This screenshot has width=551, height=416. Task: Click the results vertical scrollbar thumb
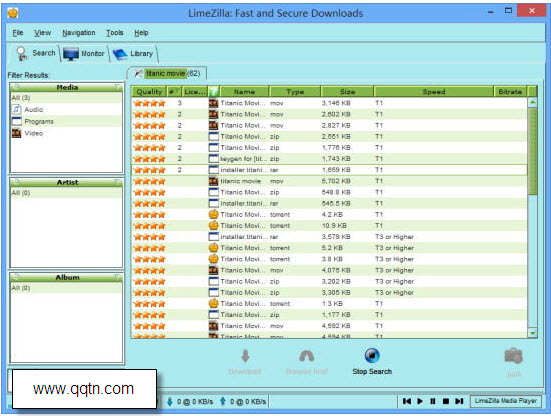coord(533,151)
